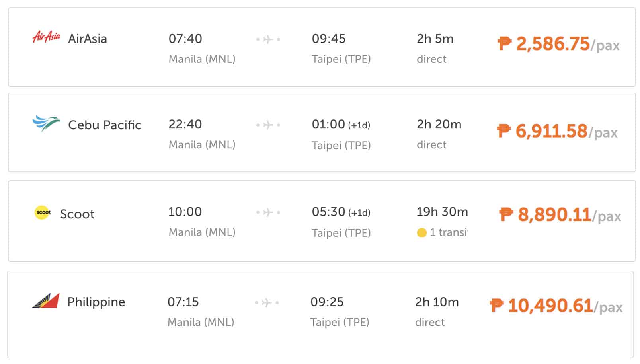Viewport: 640px width, 364px height.
Task: Click the yellow Scoot logo
Action: click(x=43, y=212)
